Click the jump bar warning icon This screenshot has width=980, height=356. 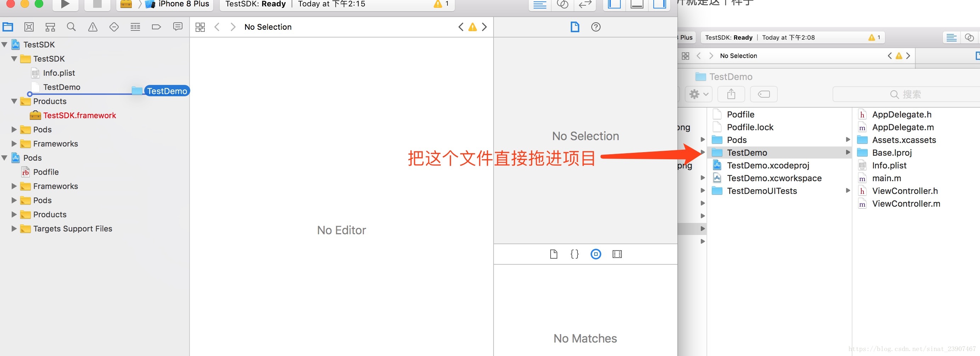473,27
